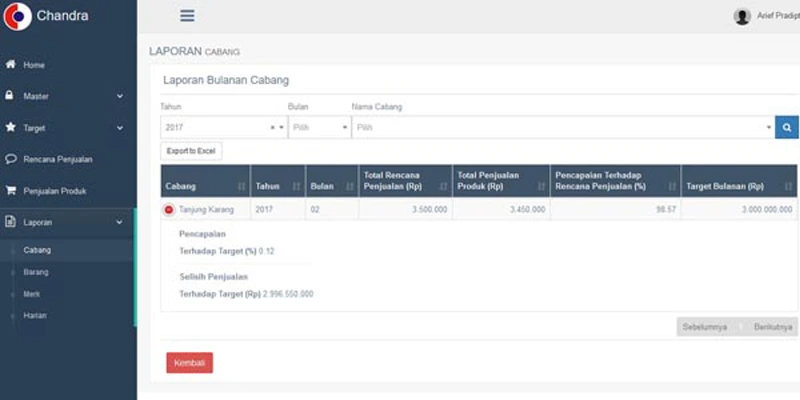Click the hamburger menu icon
This screenshot has height=400, width=800.
pyautogui.click(x=187, y=16)
